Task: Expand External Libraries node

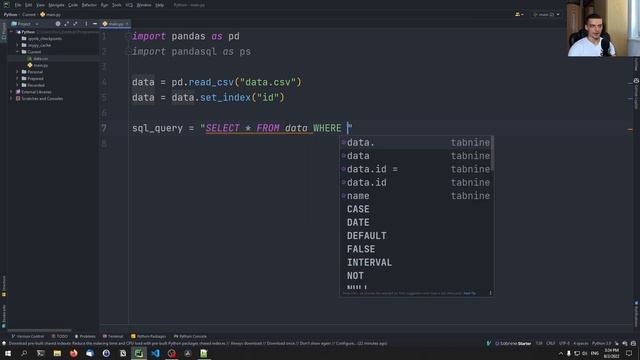Action: pyautogui.click(x=12, y=92)
